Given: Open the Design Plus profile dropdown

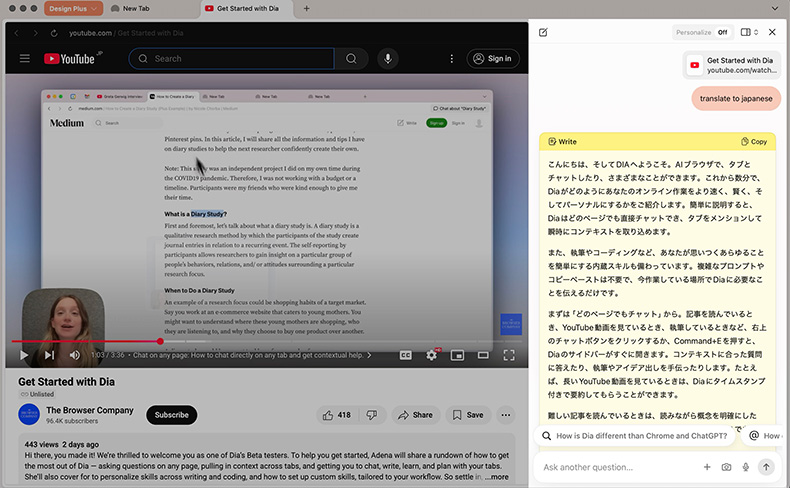Looking at the screenshot, I should coord(74,9).
